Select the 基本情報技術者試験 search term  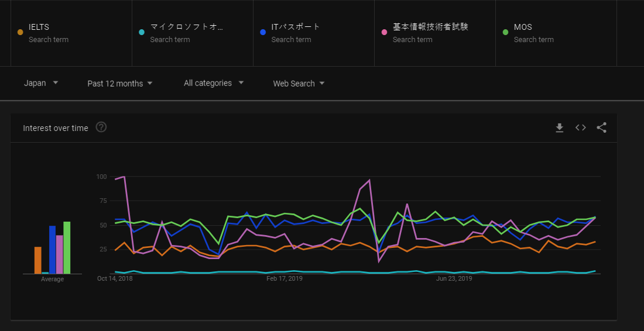pyautogui.click(x=430, y=27)
